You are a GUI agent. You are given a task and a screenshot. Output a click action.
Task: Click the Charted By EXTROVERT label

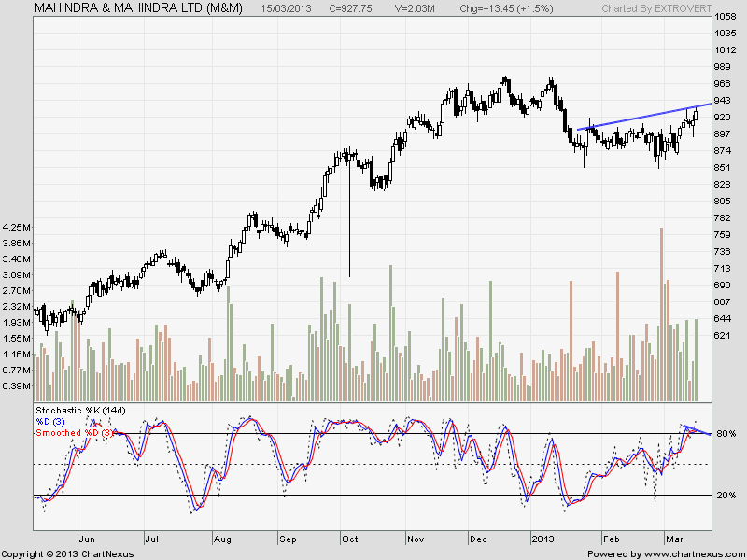pyautogui.click(x=656, y=8)
